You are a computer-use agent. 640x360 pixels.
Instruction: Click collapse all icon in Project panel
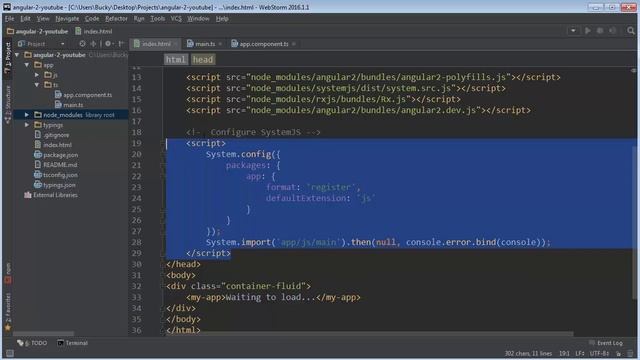coord(93,44)
